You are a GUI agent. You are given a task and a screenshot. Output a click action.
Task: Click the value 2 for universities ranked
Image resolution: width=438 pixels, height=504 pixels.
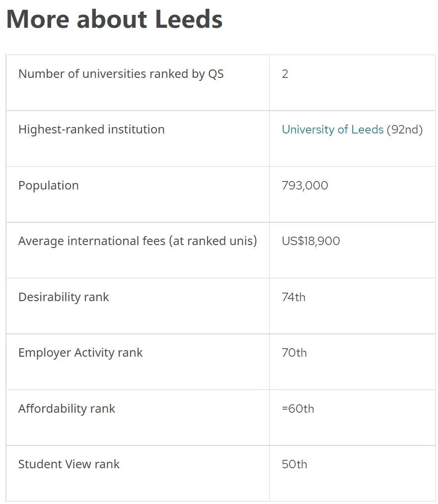(285, 74)
